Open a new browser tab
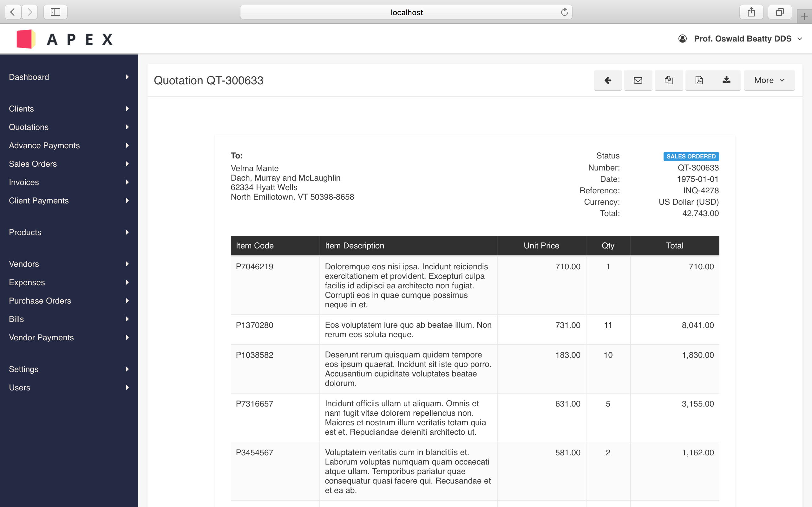 pos(804,16)
